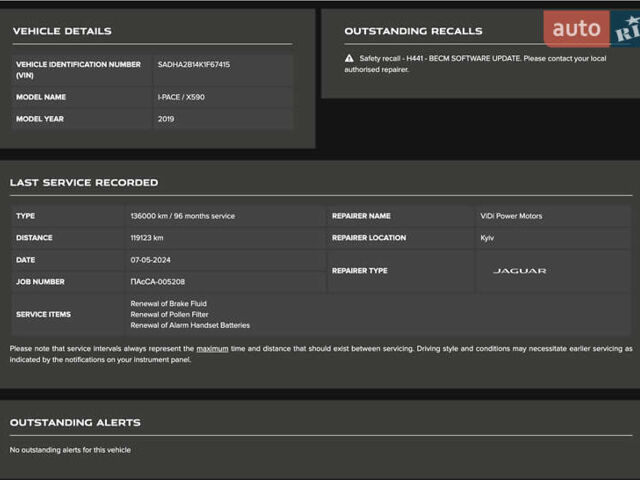Click the Vehicle Details heading
Screen dimensions: 640x480
click(62, 31)
